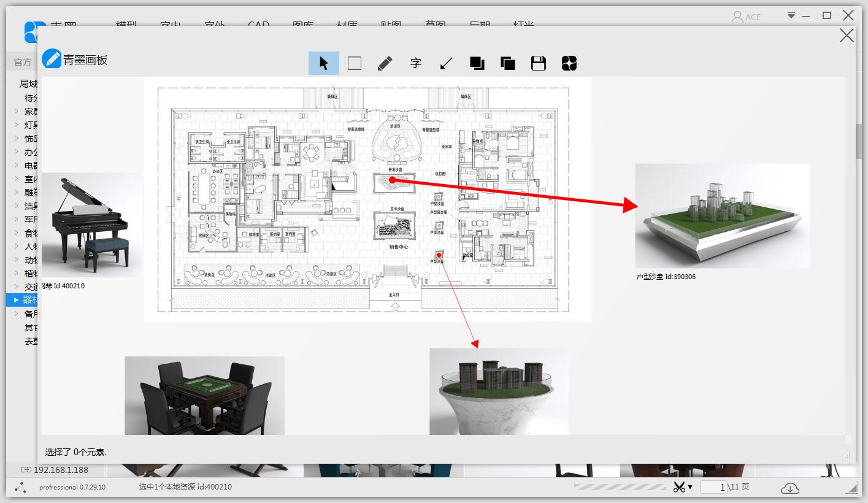The width and height of the screenshot is (868, 503).
Task: Expand the 交通 tree node arrow
Action: [x=17, y=286]
